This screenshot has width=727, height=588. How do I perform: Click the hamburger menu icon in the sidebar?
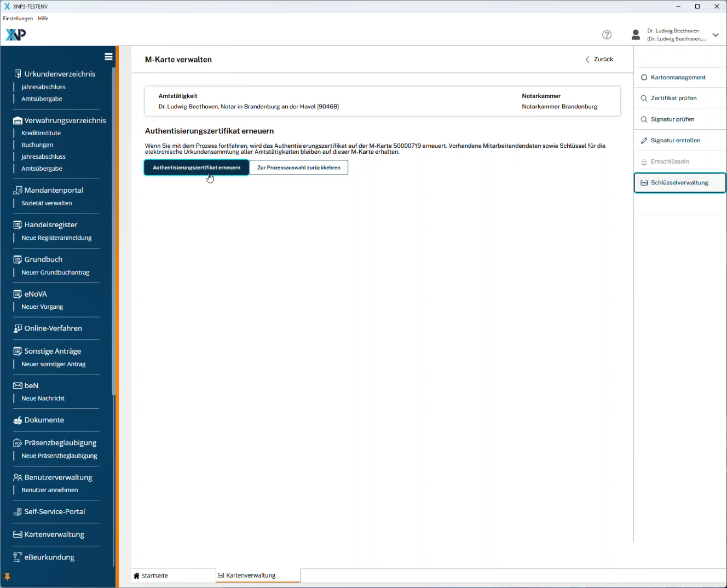pyautogui.click(x=108, y=56)
